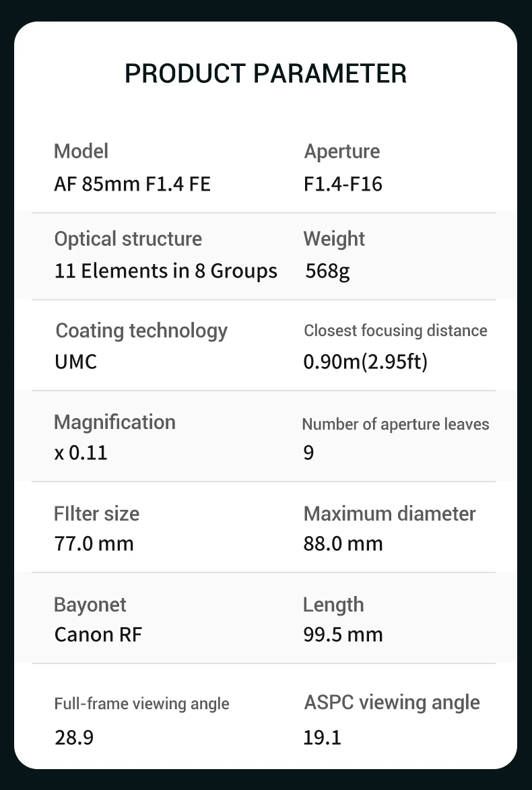Click the Canon RF bayonet value

pyautogui.click(x=98, y=634)
